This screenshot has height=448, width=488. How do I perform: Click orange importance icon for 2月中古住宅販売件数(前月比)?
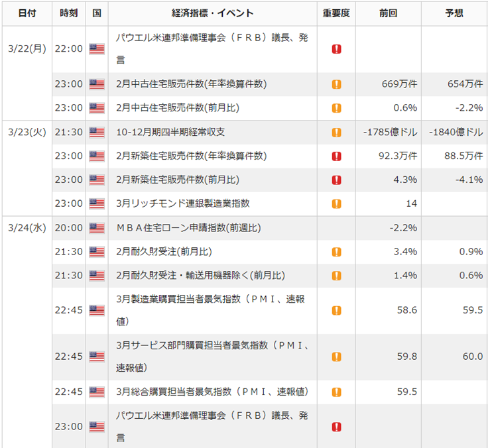pyautogui.click(x=336, y=108)
